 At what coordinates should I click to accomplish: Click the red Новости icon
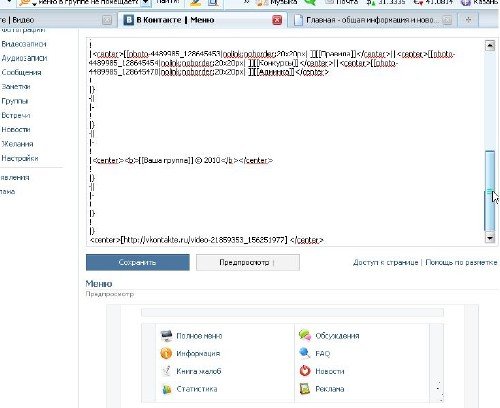click(x=305, y=371)
